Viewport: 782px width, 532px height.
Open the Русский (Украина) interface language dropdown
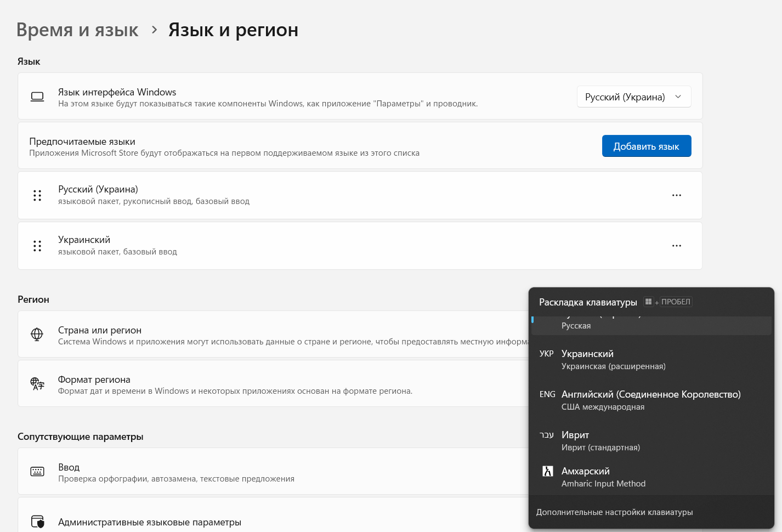(634, 97)
